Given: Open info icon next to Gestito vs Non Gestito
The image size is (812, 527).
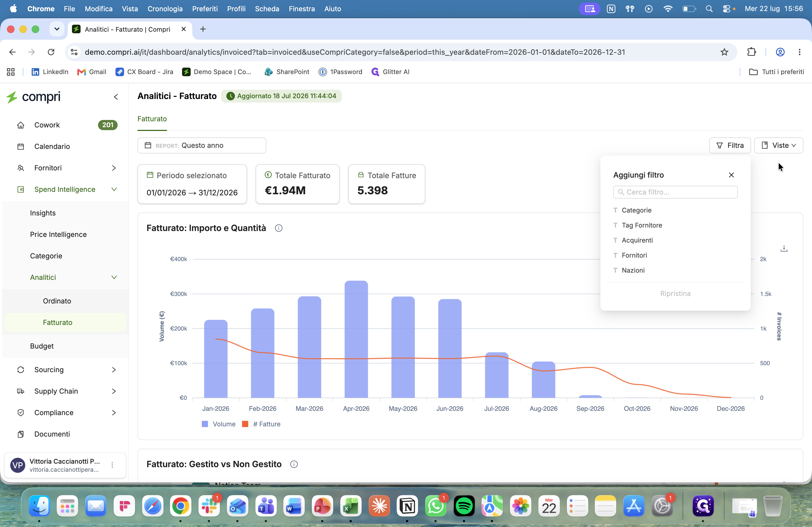Looking at the screenshot, I should click(x=294, y=464).
